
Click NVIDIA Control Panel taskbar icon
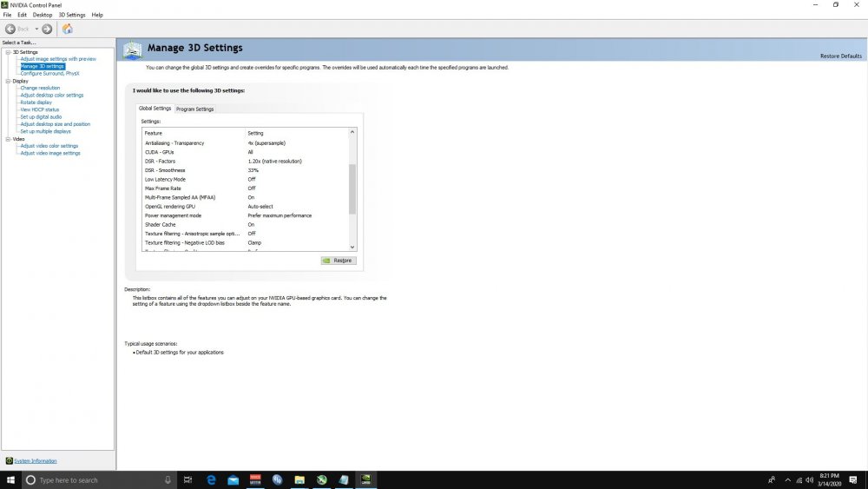[x=366, y=480]
